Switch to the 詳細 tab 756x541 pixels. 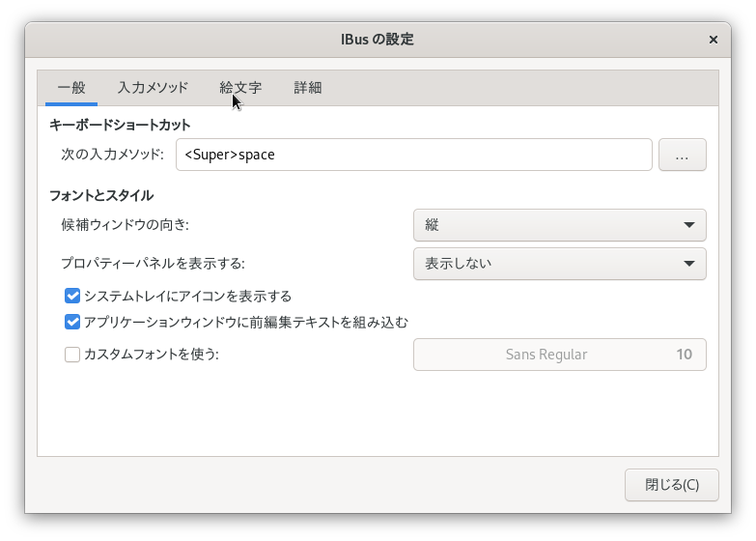tap(308, 88)
